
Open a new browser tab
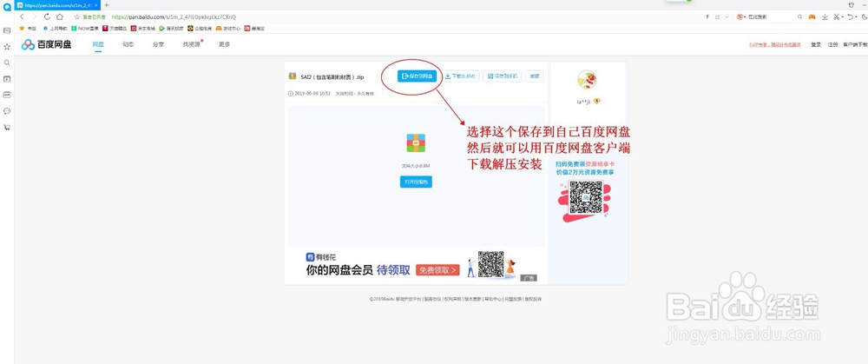point(107,5)
